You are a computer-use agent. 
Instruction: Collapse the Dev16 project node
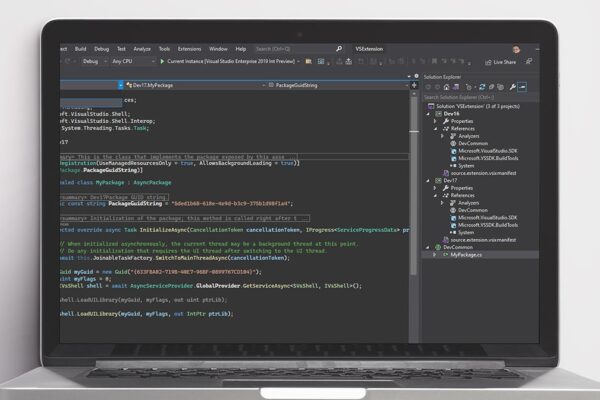coord(428,114)
